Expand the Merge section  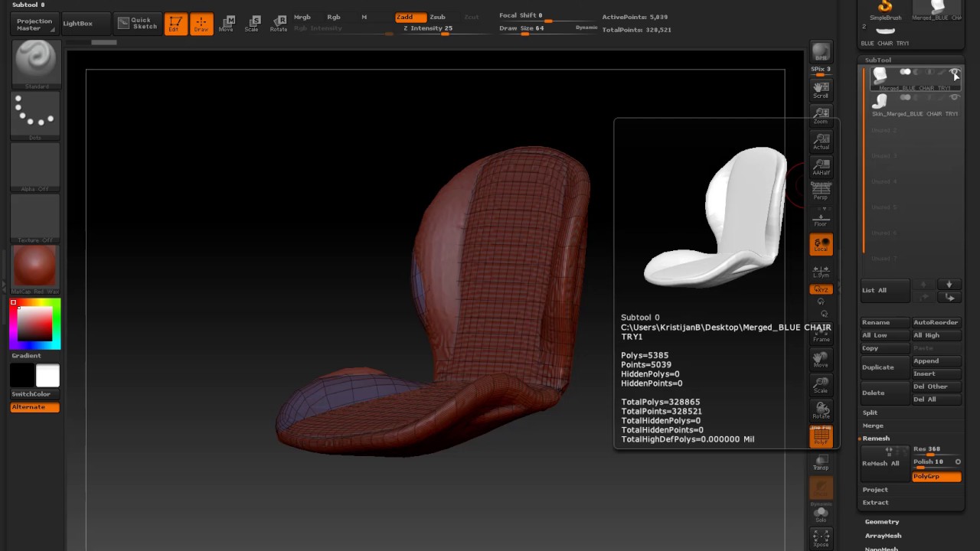(873, 425)
